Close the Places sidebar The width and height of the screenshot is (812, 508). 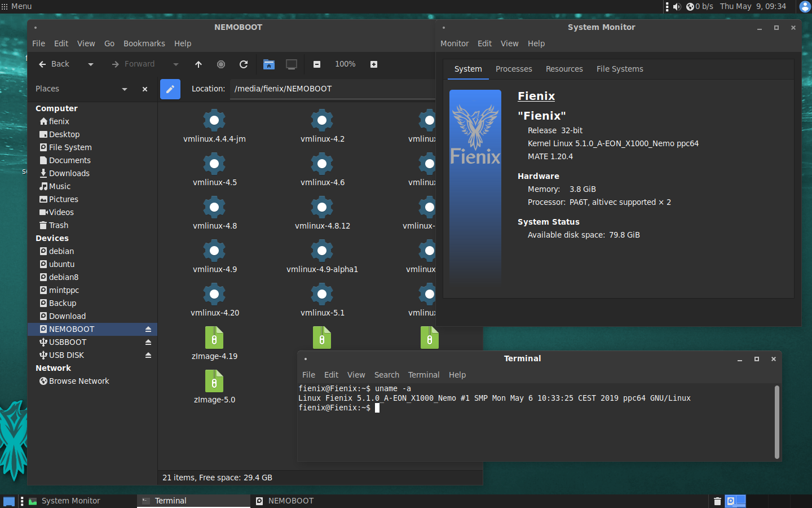click(145, 89)
